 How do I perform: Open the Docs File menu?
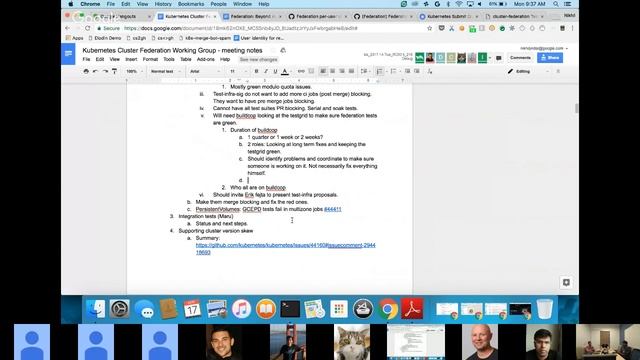pyautogui.click(x=86, y=59)
